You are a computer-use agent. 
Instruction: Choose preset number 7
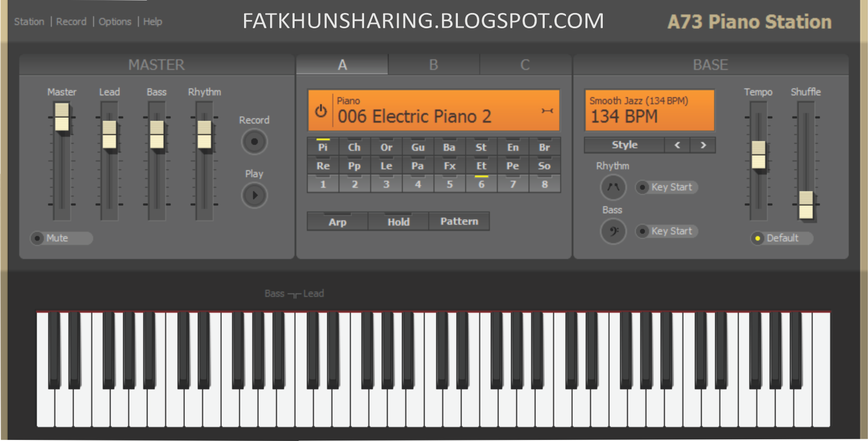[x=513, y=184]
